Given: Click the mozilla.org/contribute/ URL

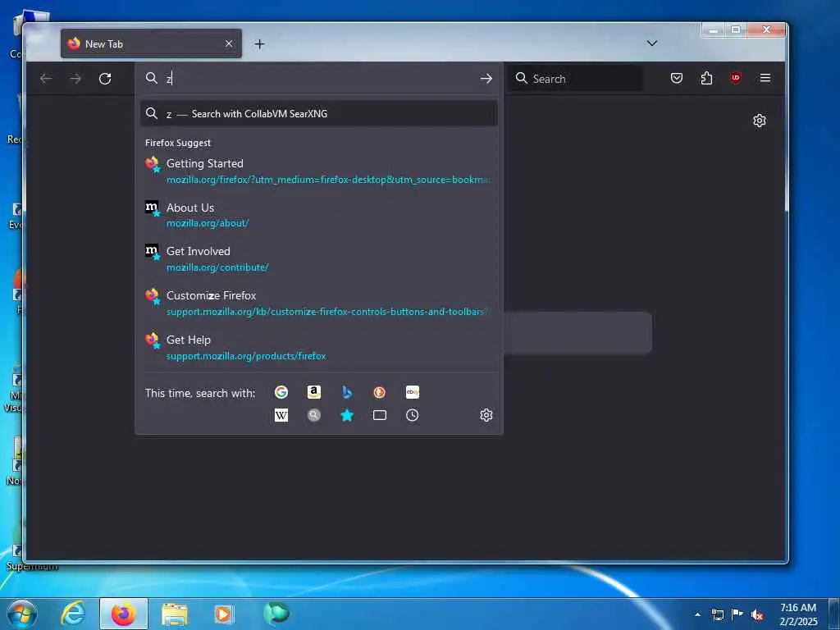Looking at the screenshot, I should (x=217, y=267).
